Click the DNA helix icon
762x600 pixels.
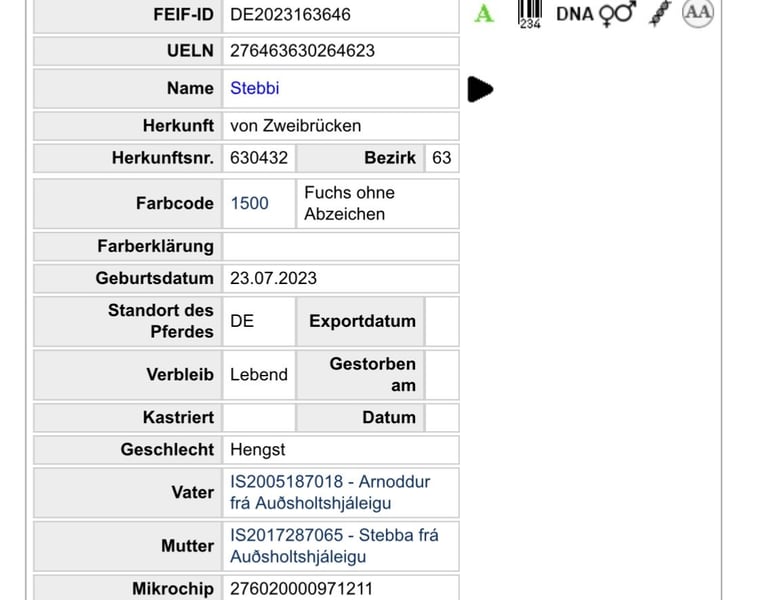658,14
